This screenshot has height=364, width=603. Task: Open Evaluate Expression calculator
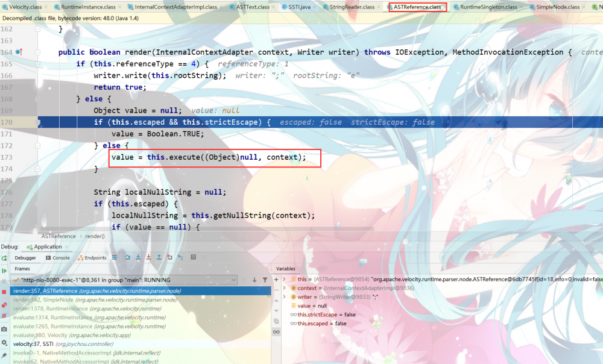[x=194, y=257]
